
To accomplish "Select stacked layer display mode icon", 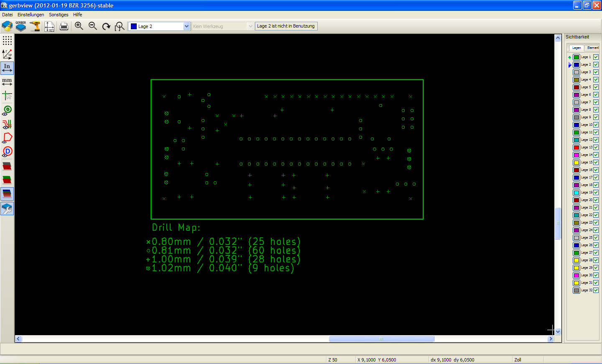I will [x=7, y=180].
